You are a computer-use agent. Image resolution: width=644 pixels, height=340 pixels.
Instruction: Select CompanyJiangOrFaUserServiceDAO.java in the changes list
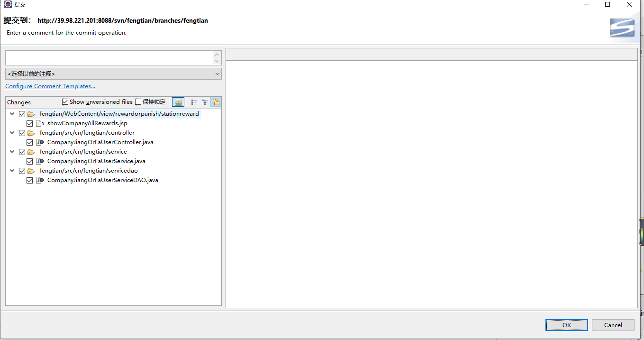[x=102, y=180]
